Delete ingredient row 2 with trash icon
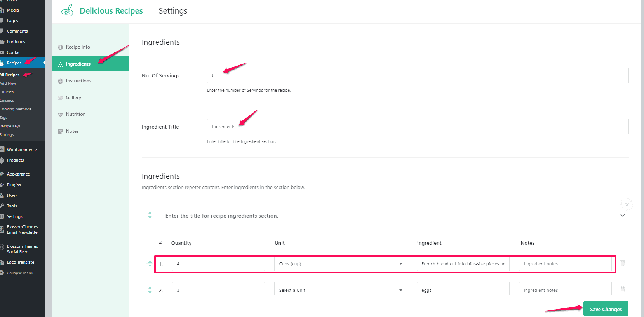This screenshot has height=317, width=644. coord(623,289)
